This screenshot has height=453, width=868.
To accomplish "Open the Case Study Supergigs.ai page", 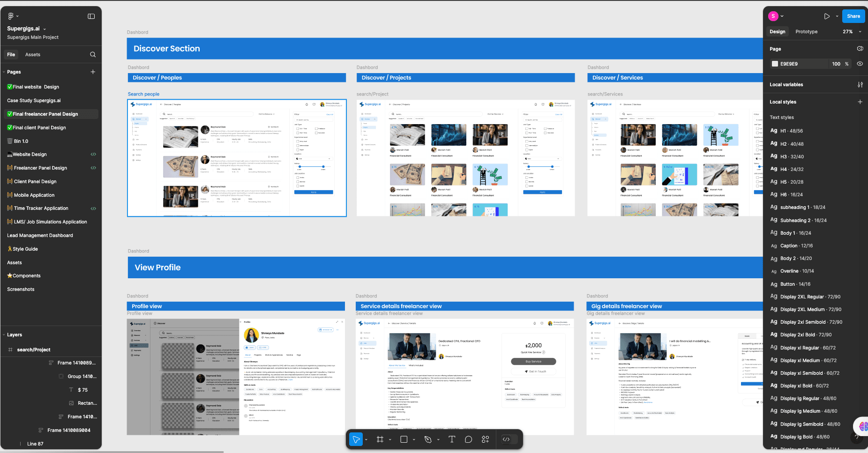I will click(x=34, y=100).
